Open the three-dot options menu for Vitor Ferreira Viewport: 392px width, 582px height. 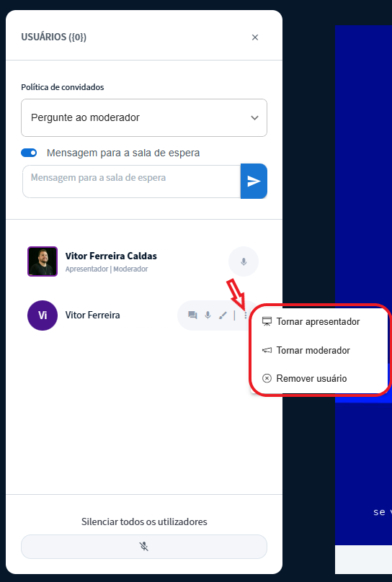(x=246, y=315)
